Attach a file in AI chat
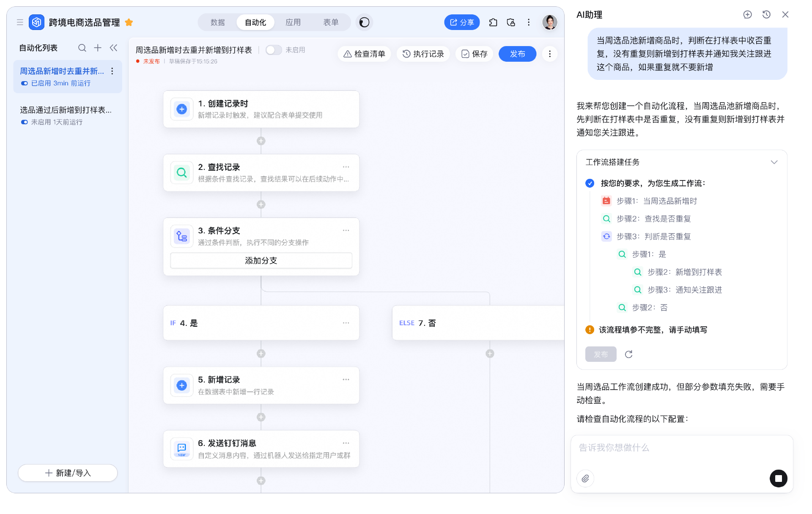The width and height of the screenshot is (812, 514). (585, 478)
